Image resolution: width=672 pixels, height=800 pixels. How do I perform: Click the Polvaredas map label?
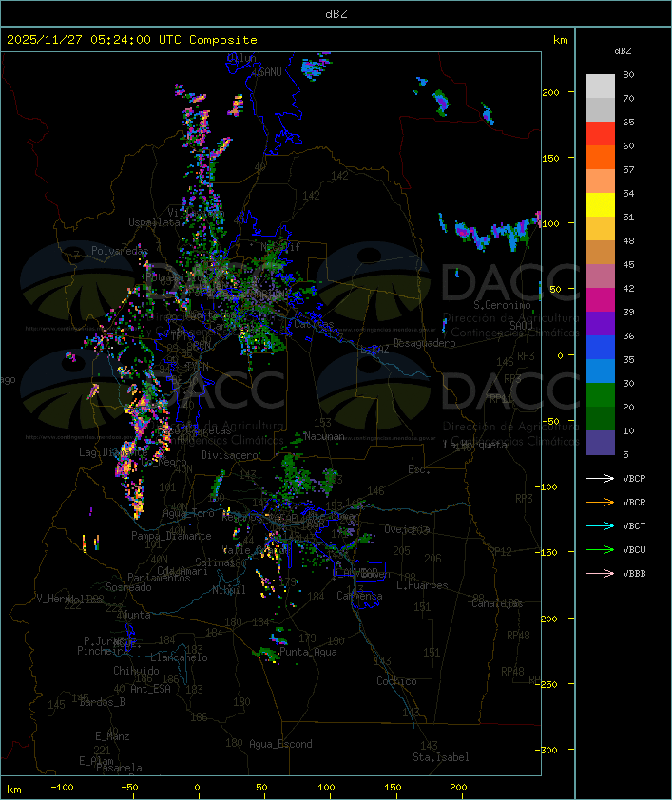(120, 251)
